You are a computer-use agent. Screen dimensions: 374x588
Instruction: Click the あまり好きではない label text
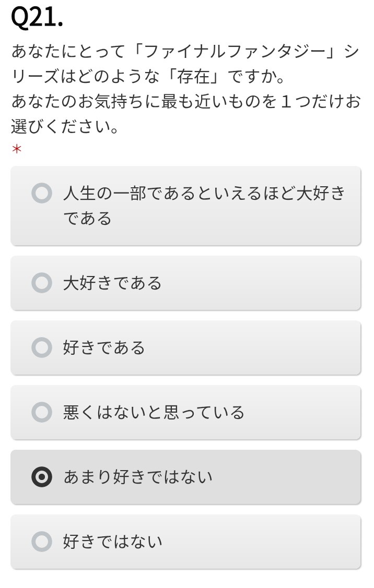pyautogui.click(x=138, y=477)
